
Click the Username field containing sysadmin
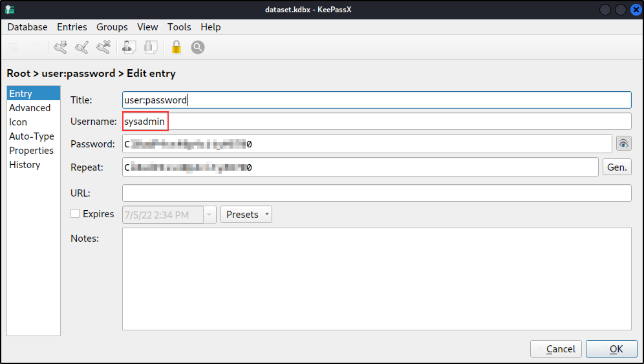[376, 121]
